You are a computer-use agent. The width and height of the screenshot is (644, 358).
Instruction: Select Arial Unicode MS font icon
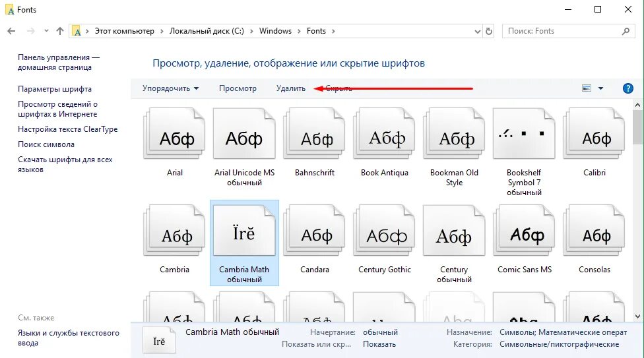(244, 134)
